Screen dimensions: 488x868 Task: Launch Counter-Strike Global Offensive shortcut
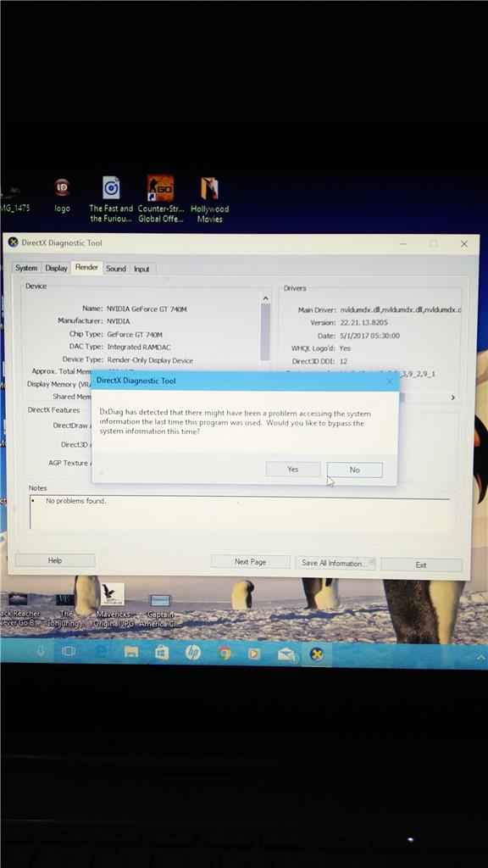tap(160, 199)
